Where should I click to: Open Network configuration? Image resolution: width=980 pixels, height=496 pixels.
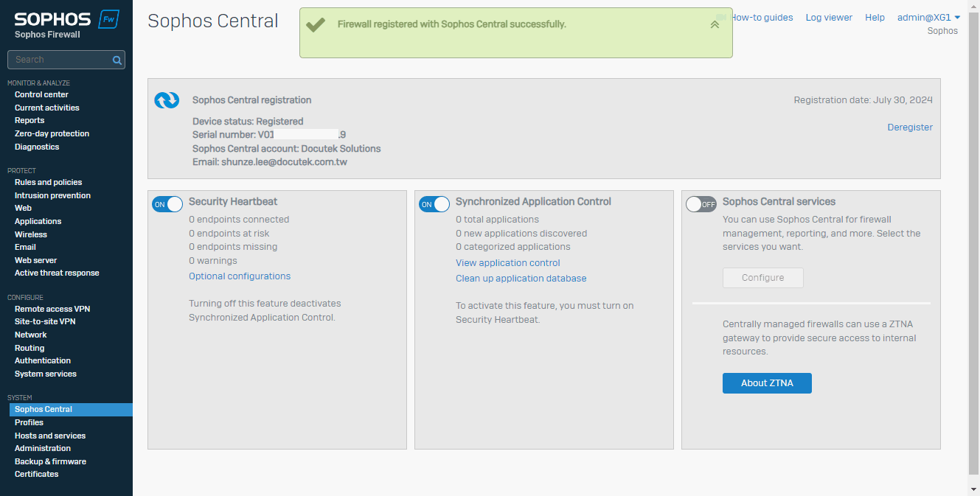click(x=30, y=335)
